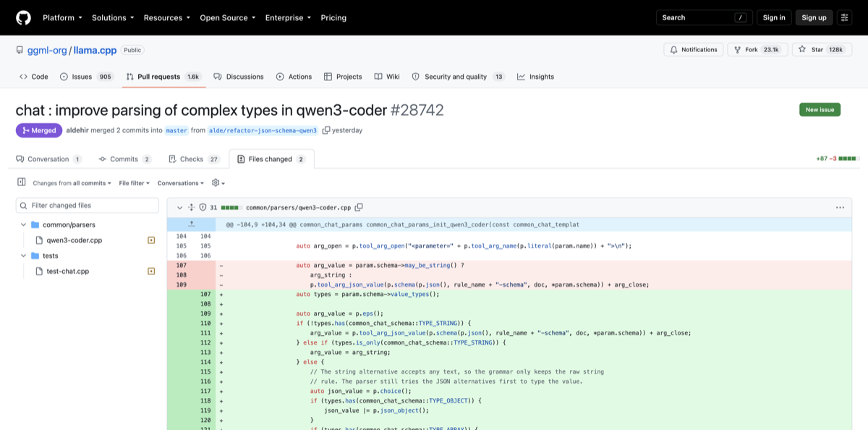Click the Sign up button

(x=814, y=17)
